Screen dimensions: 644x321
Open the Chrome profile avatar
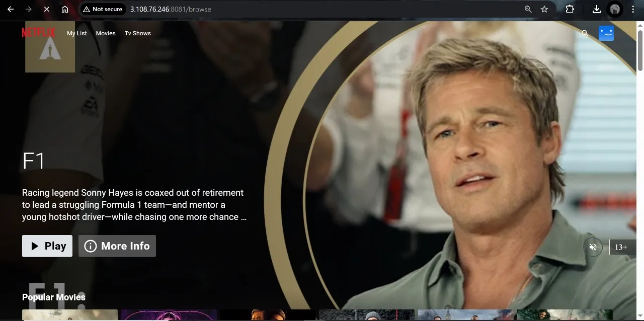[614, 9]
